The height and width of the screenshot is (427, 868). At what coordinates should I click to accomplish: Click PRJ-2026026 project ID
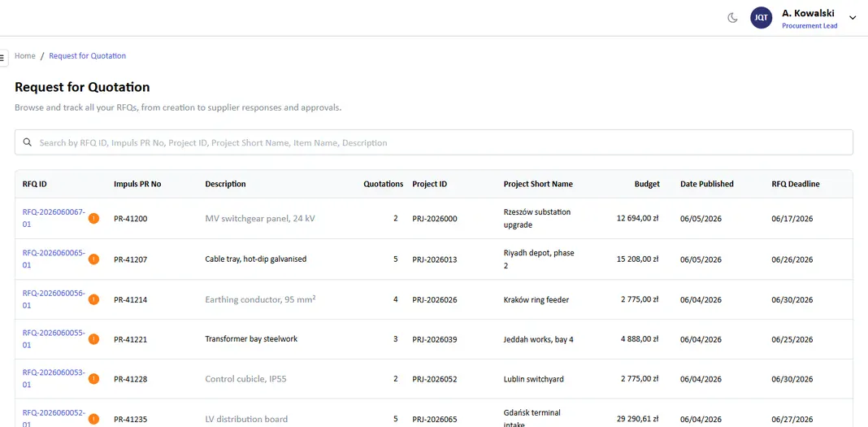pos(435,299)
